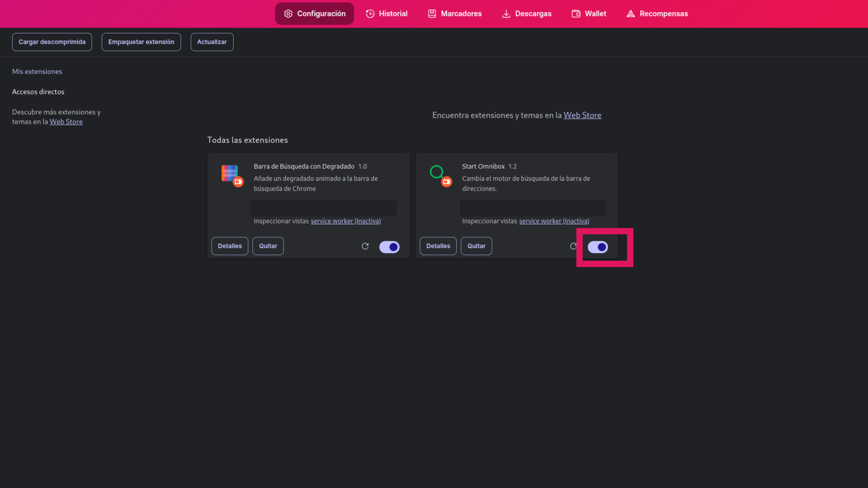Open Configuración via the gear icon
868x488 pixels.
[x=288, y=14]
